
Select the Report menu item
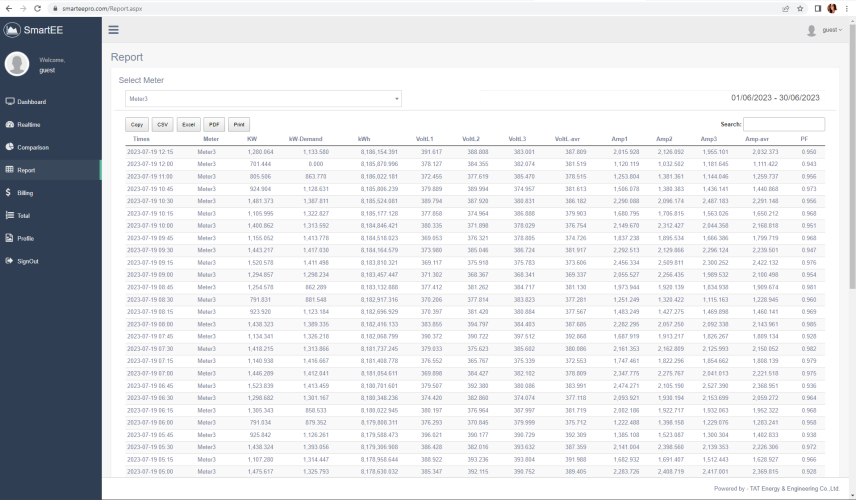point(51,170)
